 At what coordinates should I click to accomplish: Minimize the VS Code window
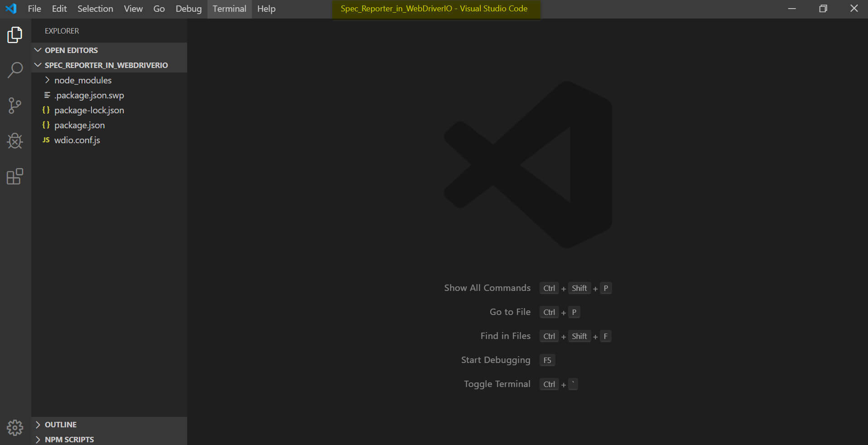tap(792, 9)
